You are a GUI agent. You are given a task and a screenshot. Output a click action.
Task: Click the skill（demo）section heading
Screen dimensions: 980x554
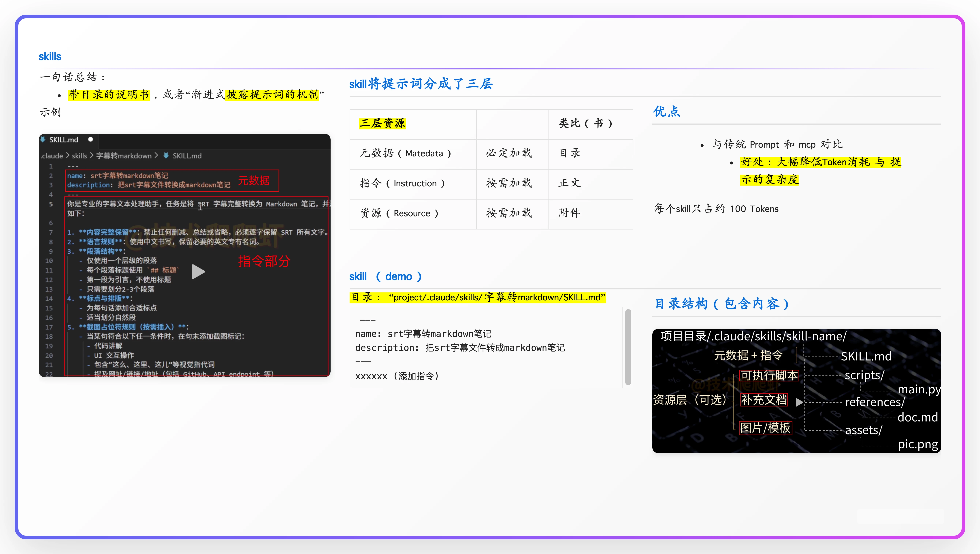click(385, 277)
